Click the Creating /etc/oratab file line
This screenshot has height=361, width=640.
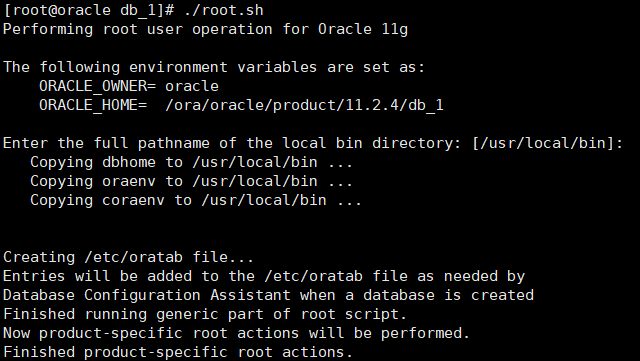(x=129, y=257)
